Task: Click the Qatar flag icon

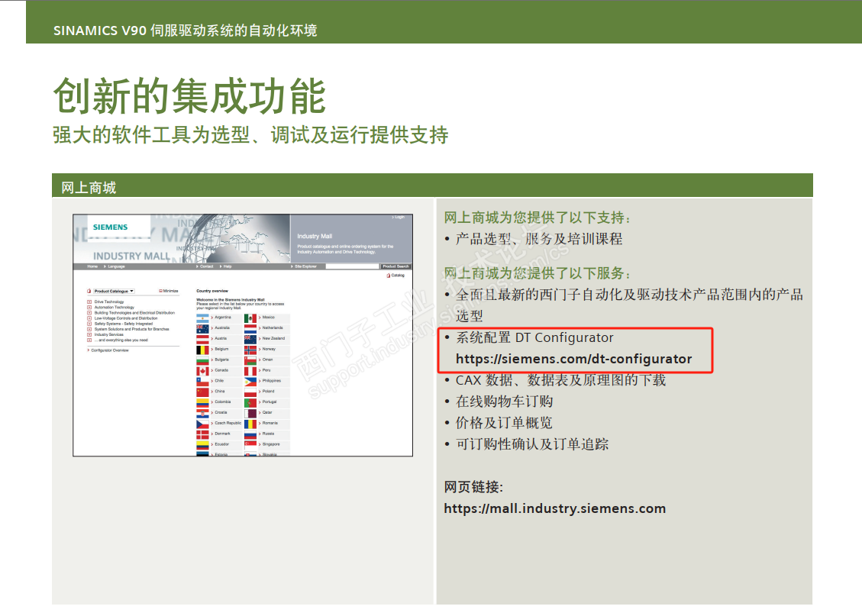Action: click(250, 413)
